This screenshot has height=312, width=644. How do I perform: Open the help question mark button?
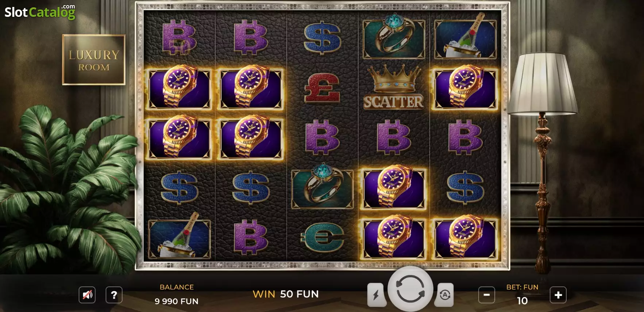114,295
